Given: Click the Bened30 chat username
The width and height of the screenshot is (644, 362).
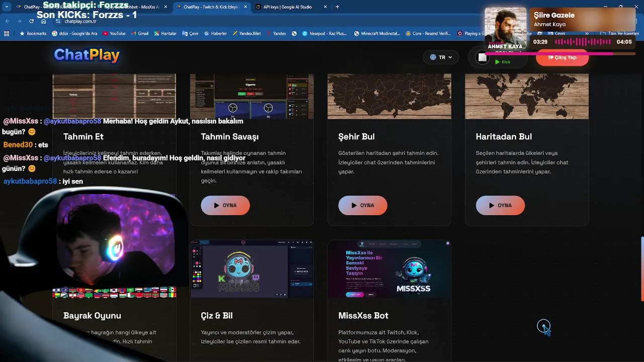Looking at the screenshot, I should point(18,145).
